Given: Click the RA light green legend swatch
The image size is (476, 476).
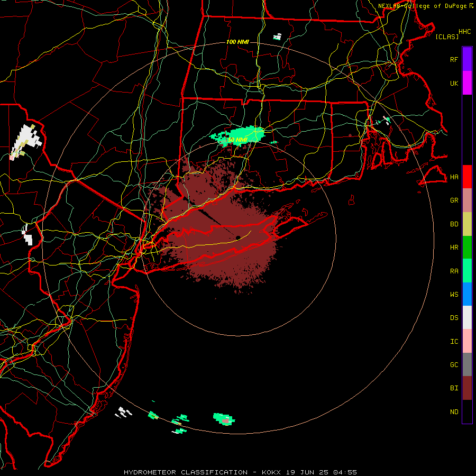Looking at the screenshot, I should pyautogui.click(x=467, y=271).
